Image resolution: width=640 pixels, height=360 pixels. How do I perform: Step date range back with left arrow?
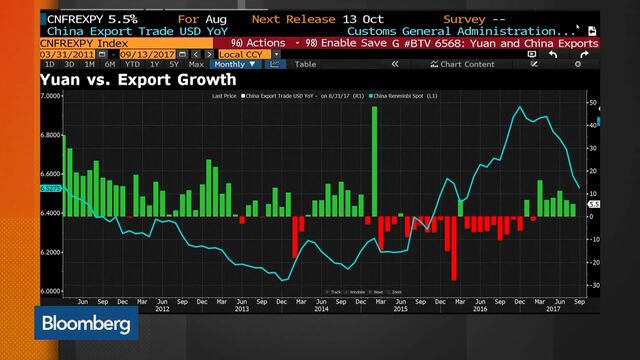tap(196, 54)
